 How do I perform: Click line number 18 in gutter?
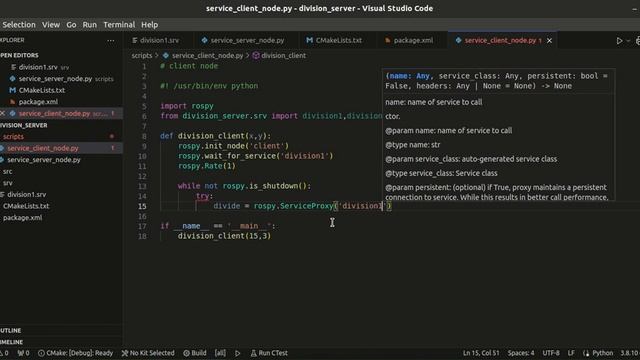[x=142, y=236]
